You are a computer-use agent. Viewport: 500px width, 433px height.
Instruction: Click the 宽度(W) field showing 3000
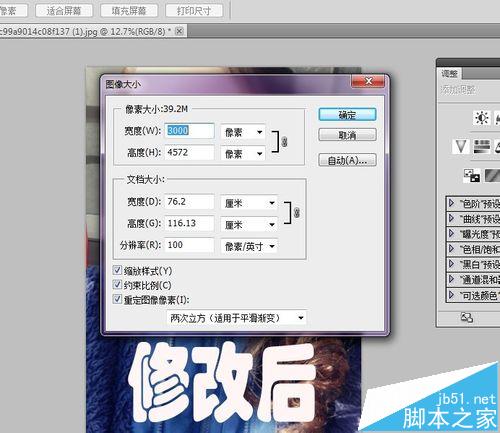pos(189,131)
